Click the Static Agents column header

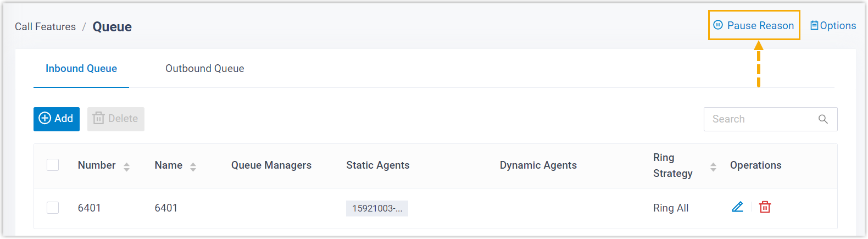[377, 165]
